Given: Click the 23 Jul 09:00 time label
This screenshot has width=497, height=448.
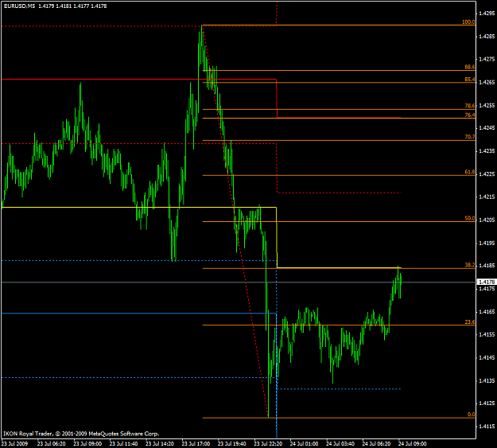Looking at the screenshot, I should coord(87,443).
